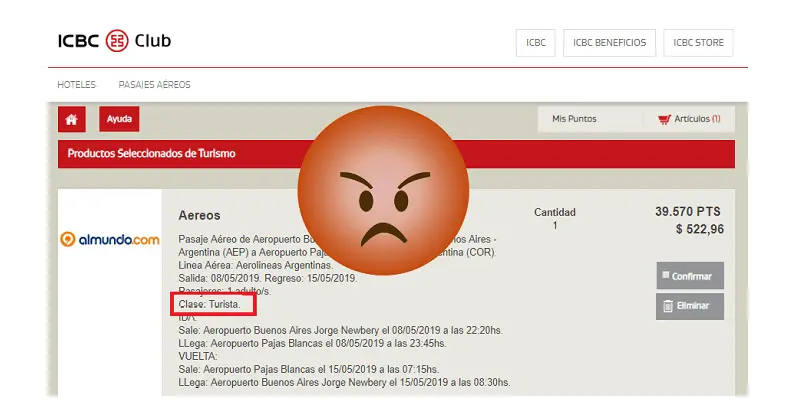The height and width of the screenshot is (406, 803).
Task: Select the HOTELES menu item
Action: click(77, 85)
